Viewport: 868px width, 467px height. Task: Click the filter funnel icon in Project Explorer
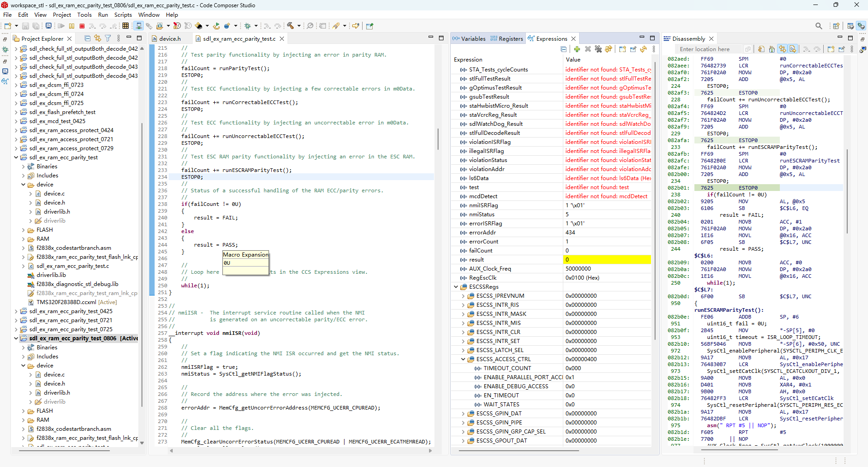click(108, 38)
